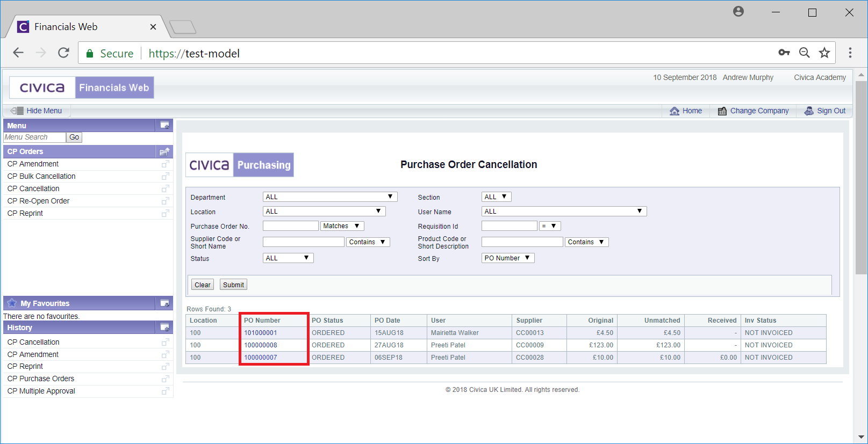
Task: Open the Status dropdown
Action: [288, 258]
